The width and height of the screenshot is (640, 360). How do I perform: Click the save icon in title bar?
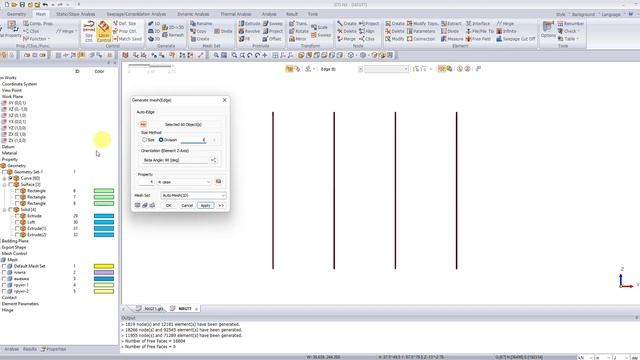pyautogui.click(x=22, y=4)
